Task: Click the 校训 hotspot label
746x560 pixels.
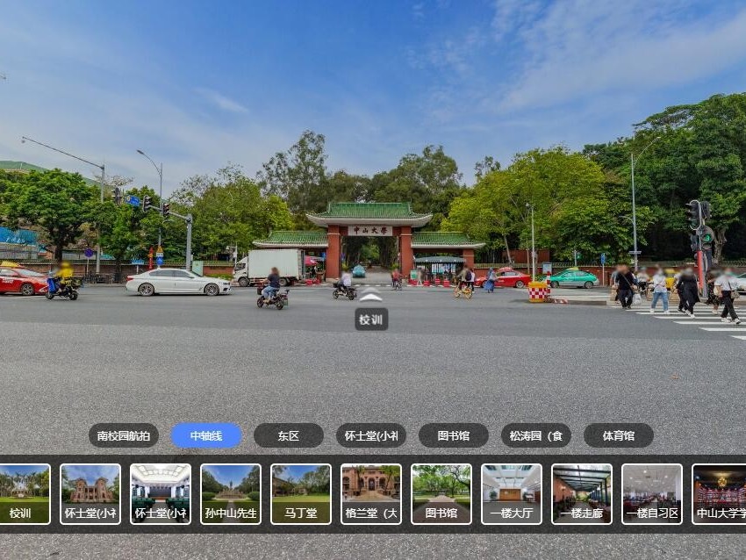Action: point(371,319)
